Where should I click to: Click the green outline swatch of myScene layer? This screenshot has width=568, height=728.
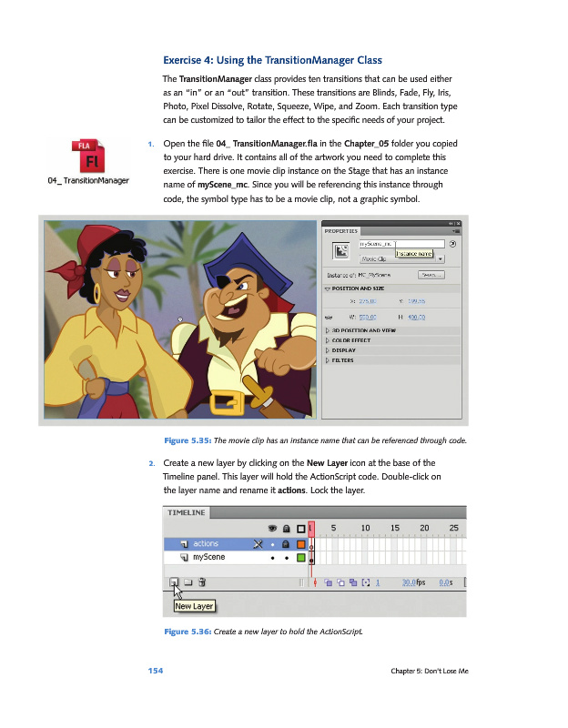pyautogui.click(x=300, y=557)
